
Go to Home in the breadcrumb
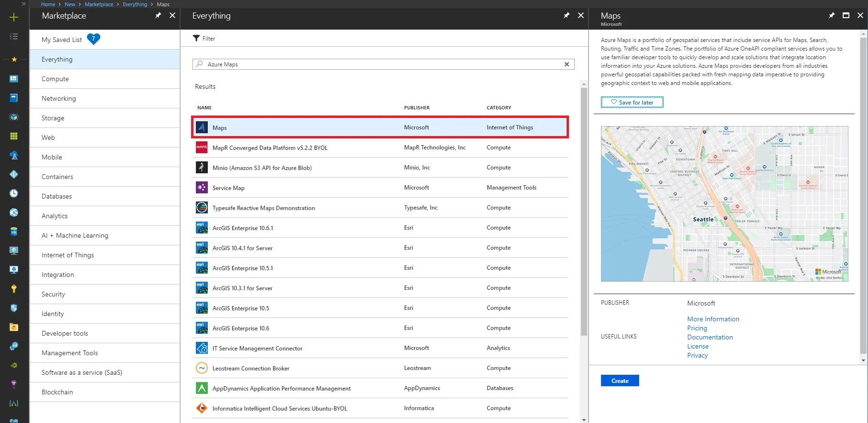(48, 4)
